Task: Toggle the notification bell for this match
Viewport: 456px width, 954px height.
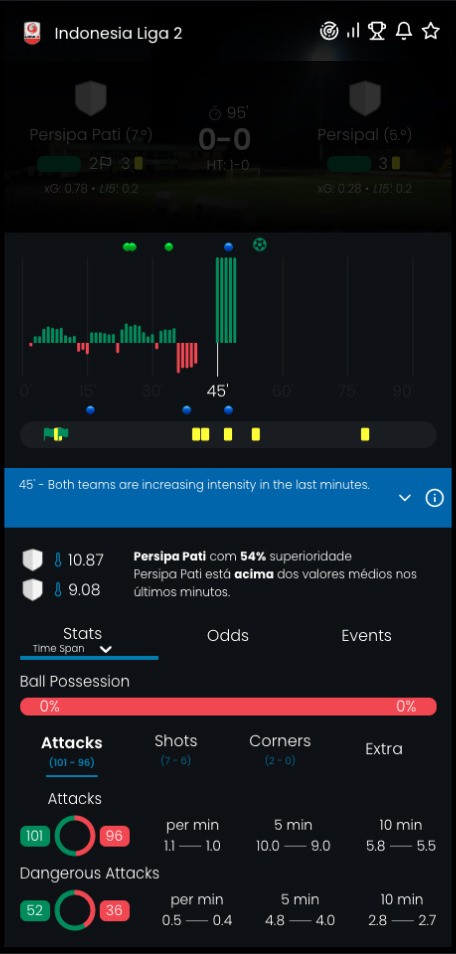Action: [x=404, y=31]
